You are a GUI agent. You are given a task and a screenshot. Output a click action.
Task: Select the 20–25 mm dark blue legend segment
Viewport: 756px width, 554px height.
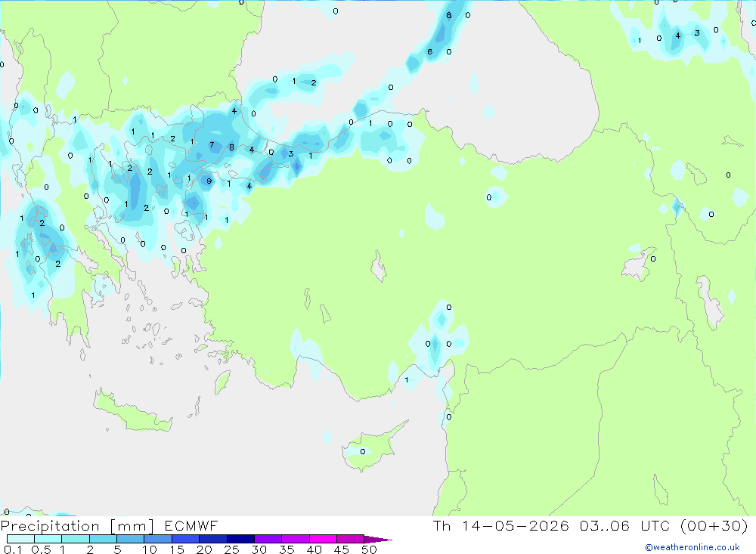point(212,539)
